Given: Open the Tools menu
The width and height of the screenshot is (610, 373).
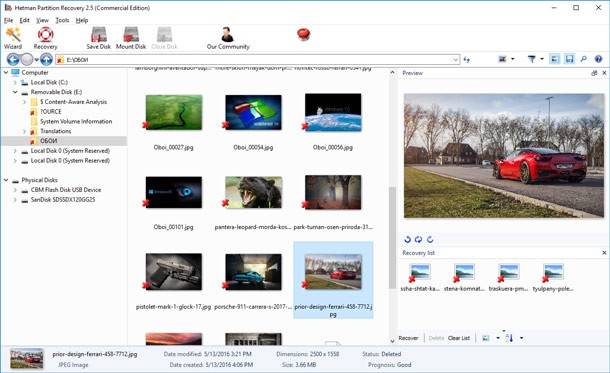Looking at the screenshot, I should point(62,20).
